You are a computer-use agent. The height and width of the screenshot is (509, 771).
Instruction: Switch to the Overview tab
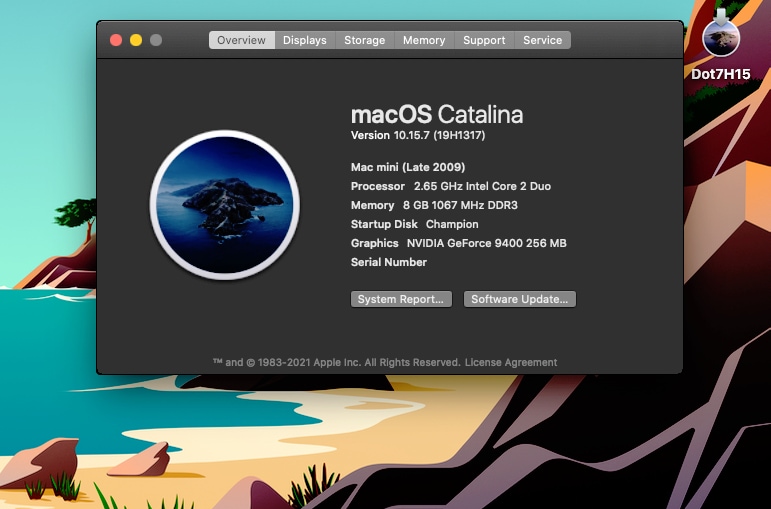coord(241,40)
